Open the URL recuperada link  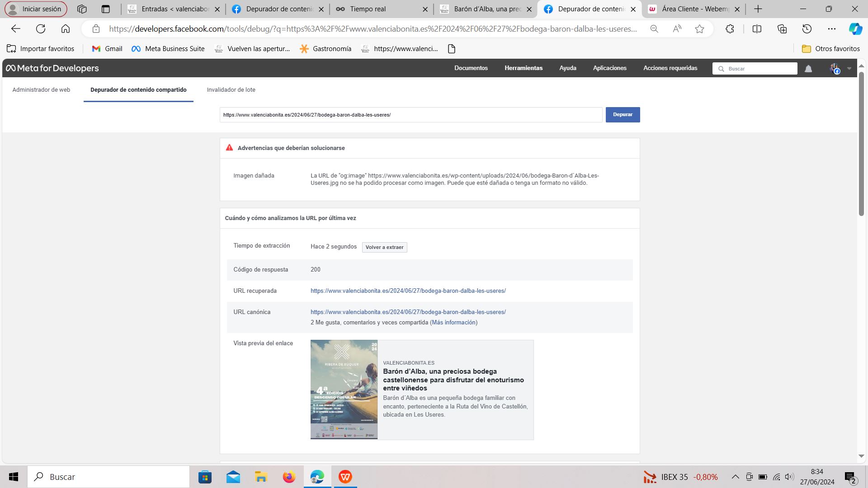[408, 291]
